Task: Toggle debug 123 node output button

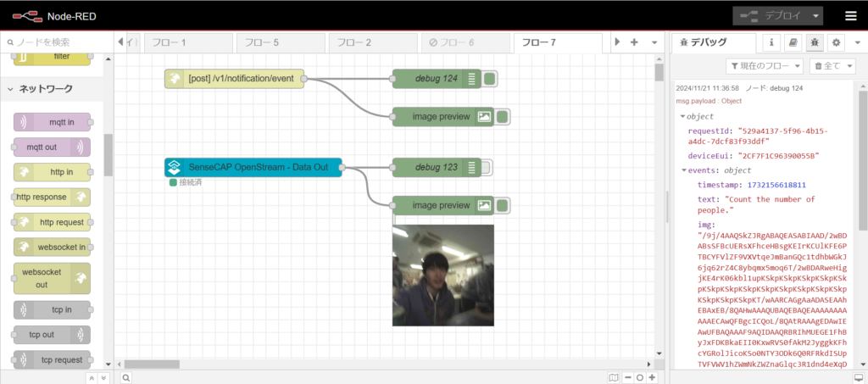Action: click(485, 167)
